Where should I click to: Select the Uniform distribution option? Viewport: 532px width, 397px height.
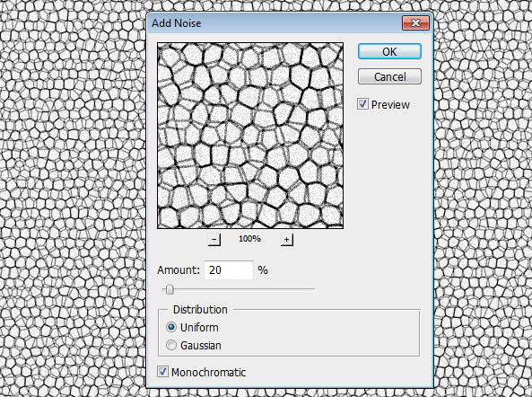coord(171,327)
